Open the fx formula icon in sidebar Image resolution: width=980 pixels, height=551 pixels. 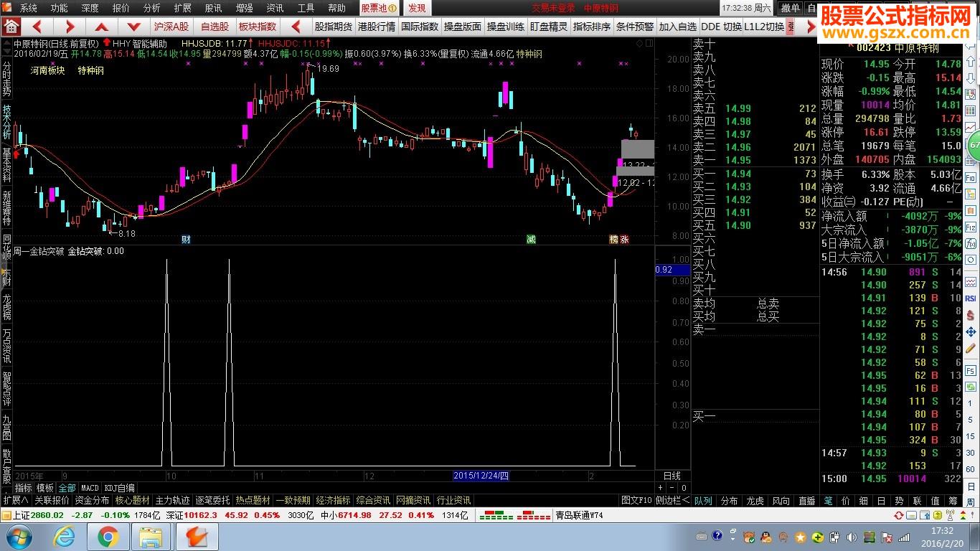[971, 244]
